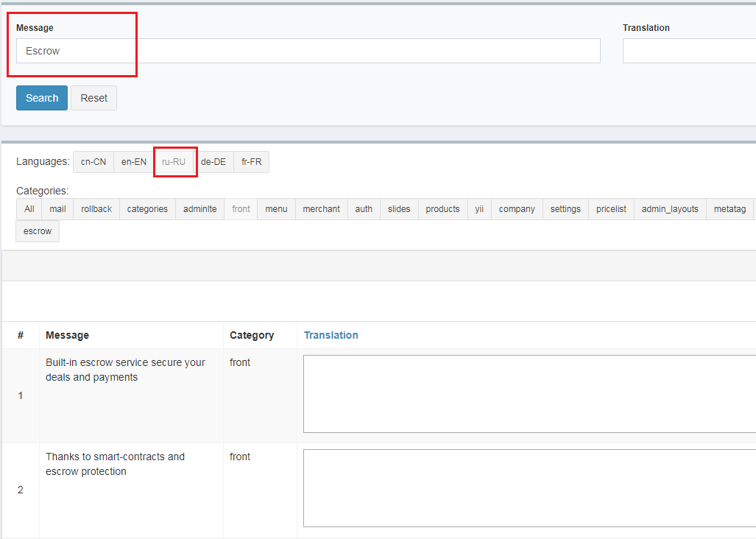Click the 'Message' label above the search input
The width and height of the screenshot is (756, 539).
click(35, 28)
